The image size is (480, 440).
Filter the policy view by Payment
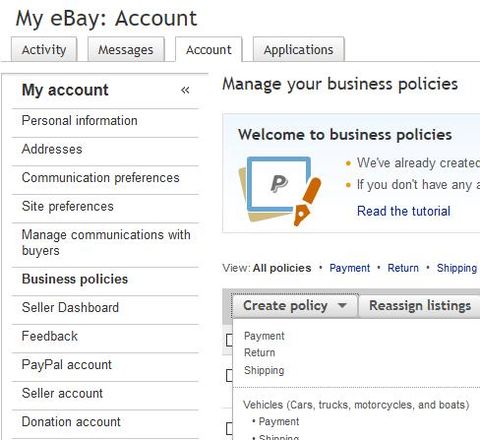[x=350, y=268]
